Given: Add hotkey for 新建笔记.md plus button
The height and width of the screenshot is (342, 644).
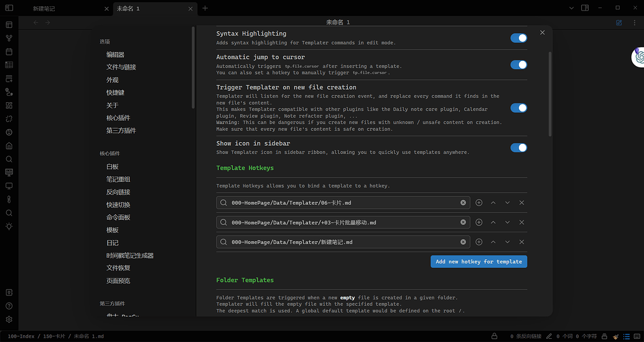Looking at the screenshot, I should click(479, 242).
